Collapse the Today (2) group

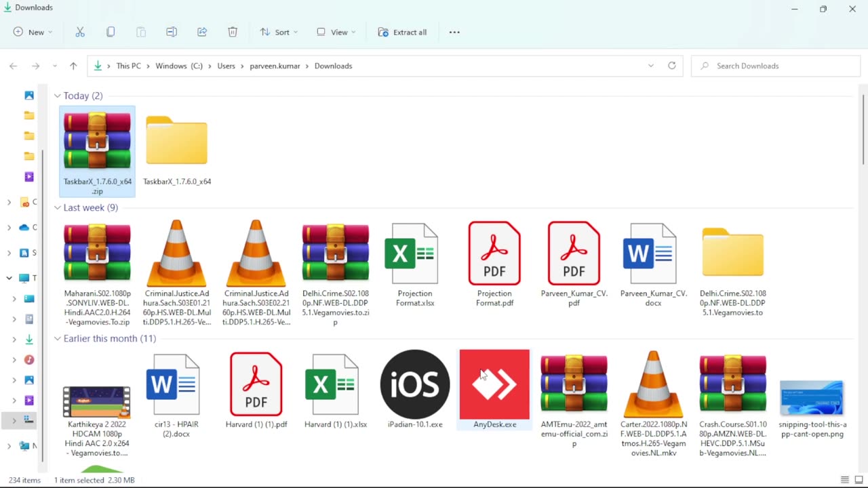(x=58, y=96)
